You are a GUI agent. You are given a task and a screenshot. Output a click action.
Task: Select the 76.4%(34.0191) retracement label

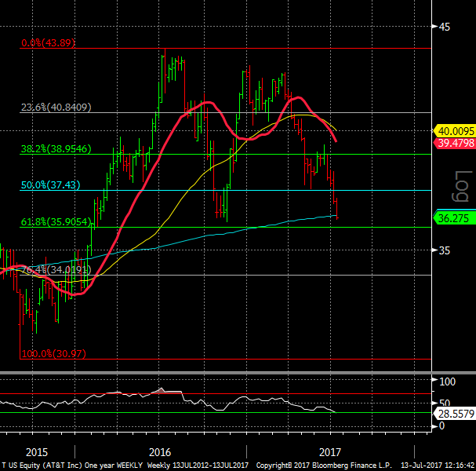[56, 269]
